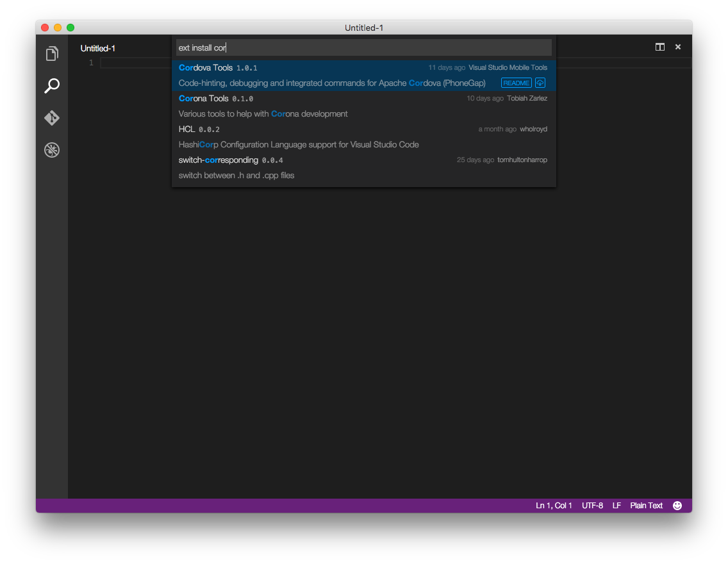Select the Untitled-1 editor tab
This screenshot has width=728, height=564.
click(98, 48)
